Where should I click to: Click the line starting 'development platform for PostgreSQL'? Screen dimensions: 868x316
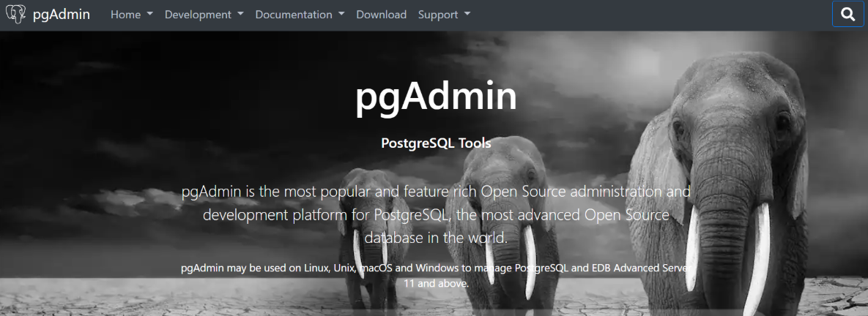[437, 216]
